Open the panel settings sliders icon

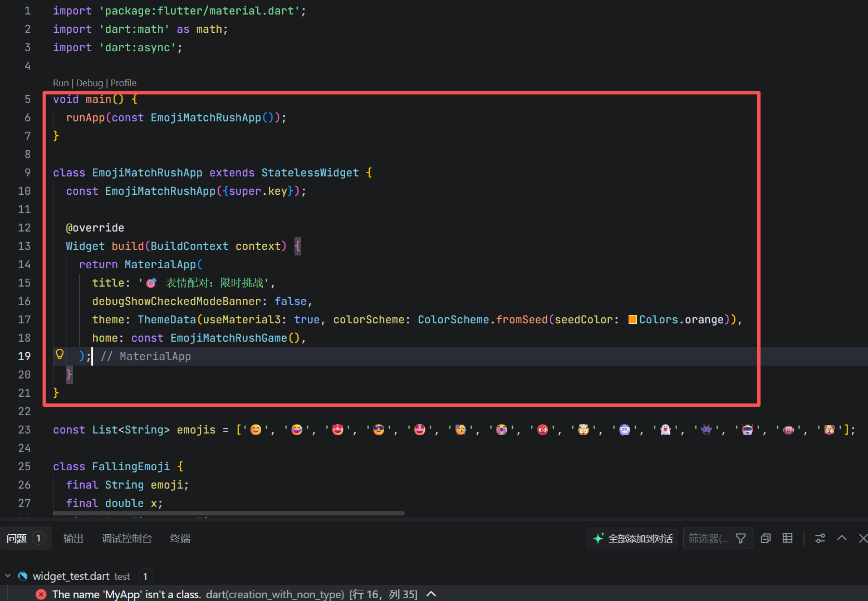(x=820, y=538)
